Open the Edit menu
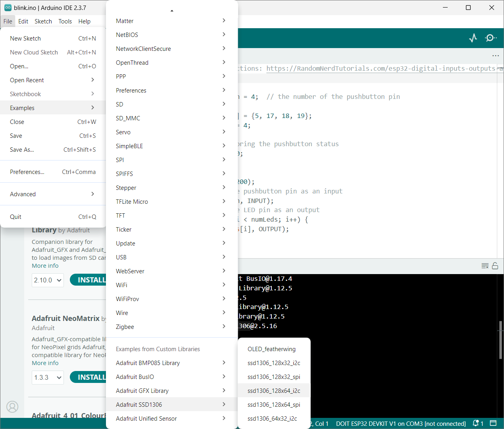The height and width of the screenshot is (429, 504). (23, 21)
